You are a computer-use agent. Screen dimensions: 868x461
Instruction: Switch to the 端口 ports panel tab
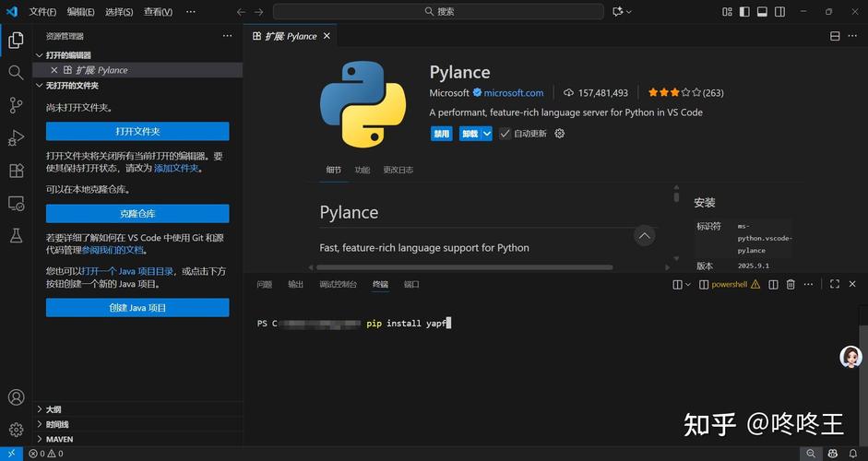pos(411,285)
